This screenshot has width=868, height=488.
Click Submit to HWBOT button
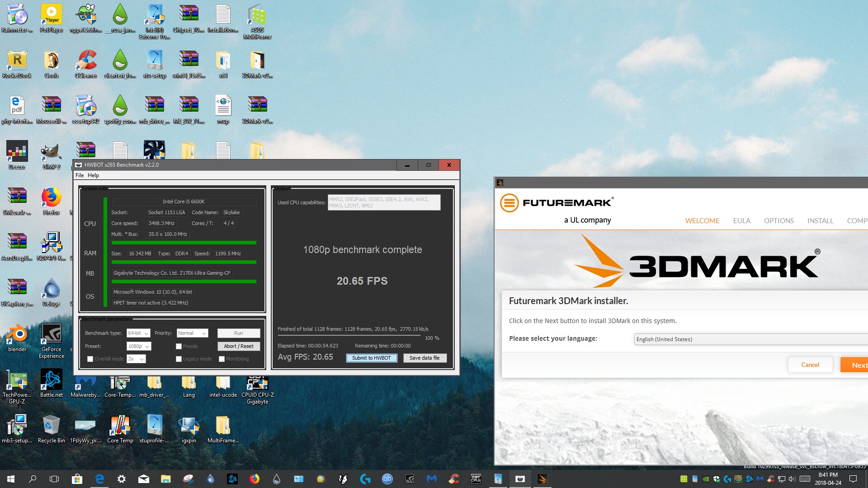tap(372, 358)
